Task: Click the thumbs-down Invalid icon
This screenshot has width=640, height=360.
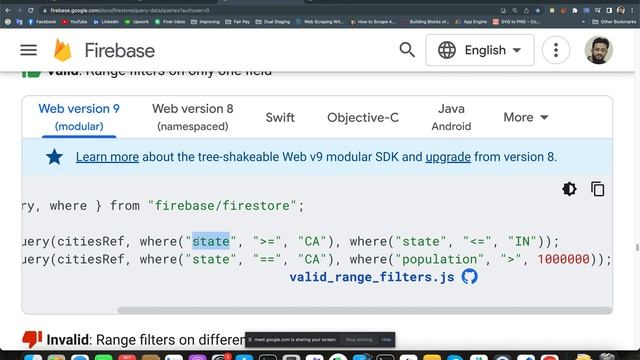Action: (32, 339)
